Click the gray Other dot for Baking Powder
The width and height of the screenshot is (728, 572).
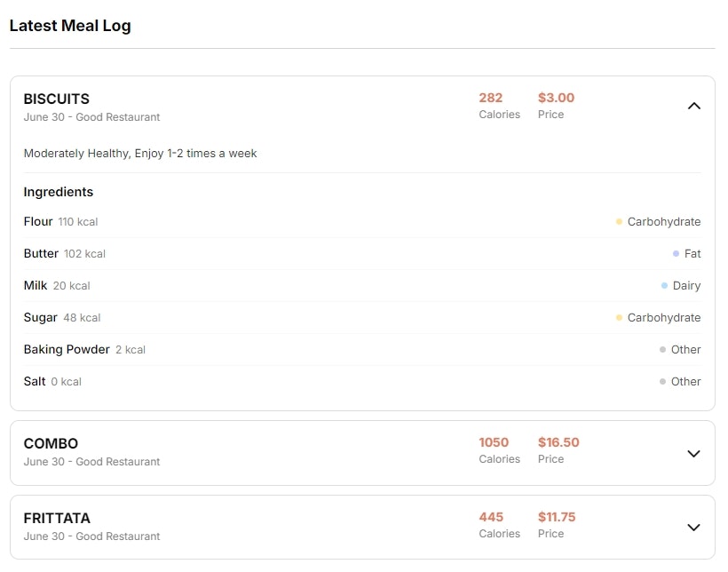(662, 350)
